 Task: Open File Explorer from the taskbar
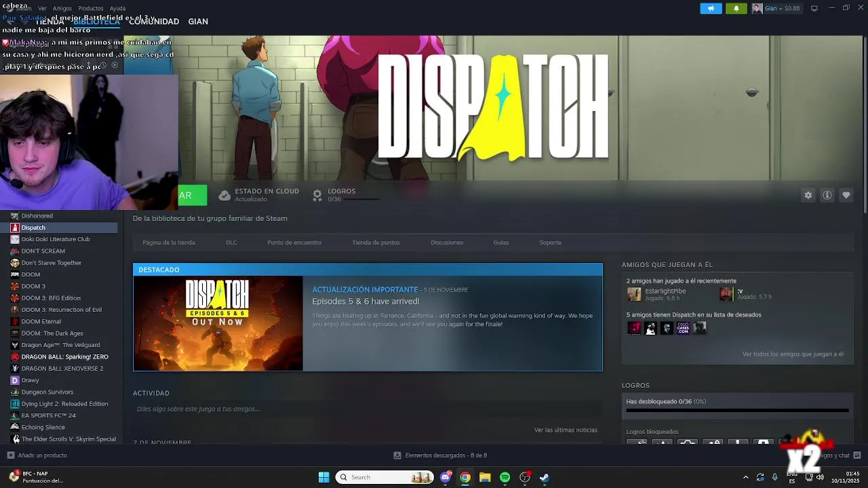point(485,477)
